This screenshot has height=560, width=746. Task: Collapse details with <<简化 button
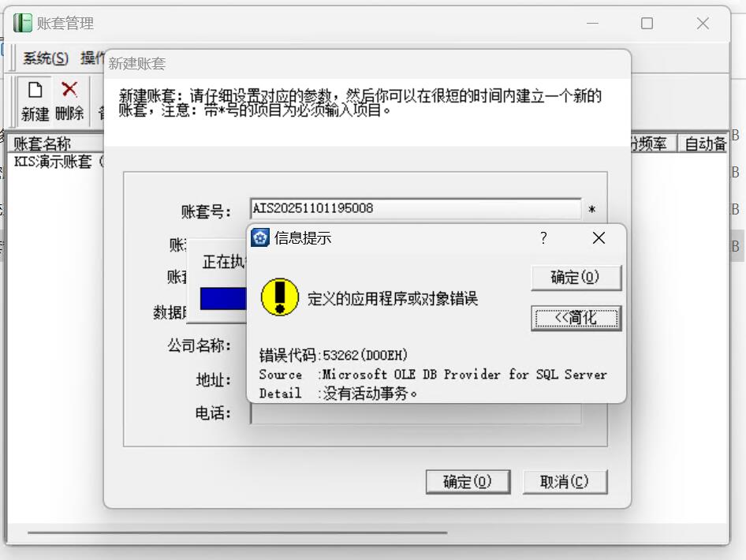coord(576,318)
